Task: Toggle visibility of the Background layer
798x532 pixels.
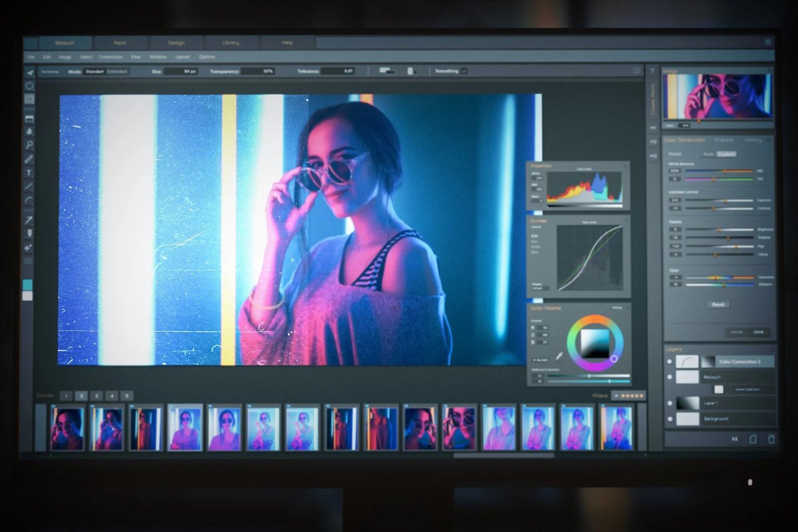Action: [x=671, y=420]
